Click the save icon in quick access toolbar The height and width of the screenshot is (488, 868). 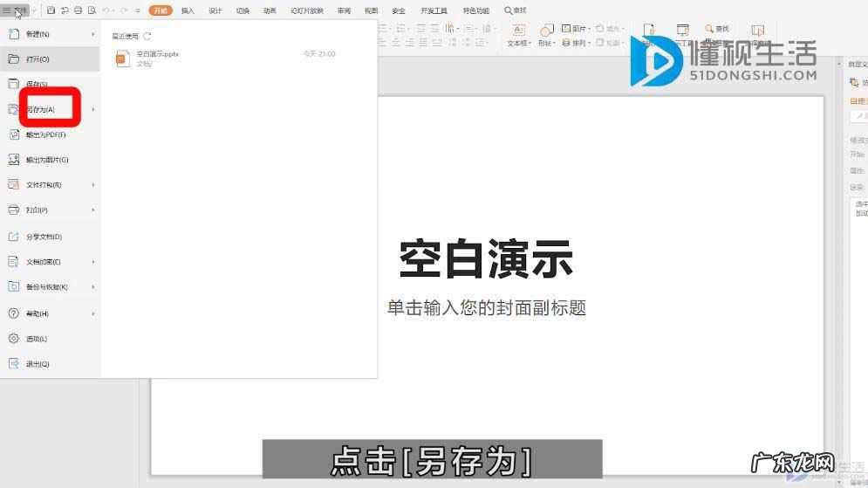pos(51,10)
